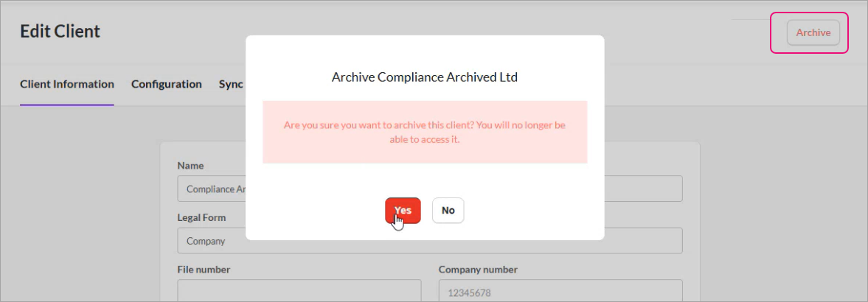Click into the File number field
The height and width of the screenshot is (302, 868).
[299, 292]
